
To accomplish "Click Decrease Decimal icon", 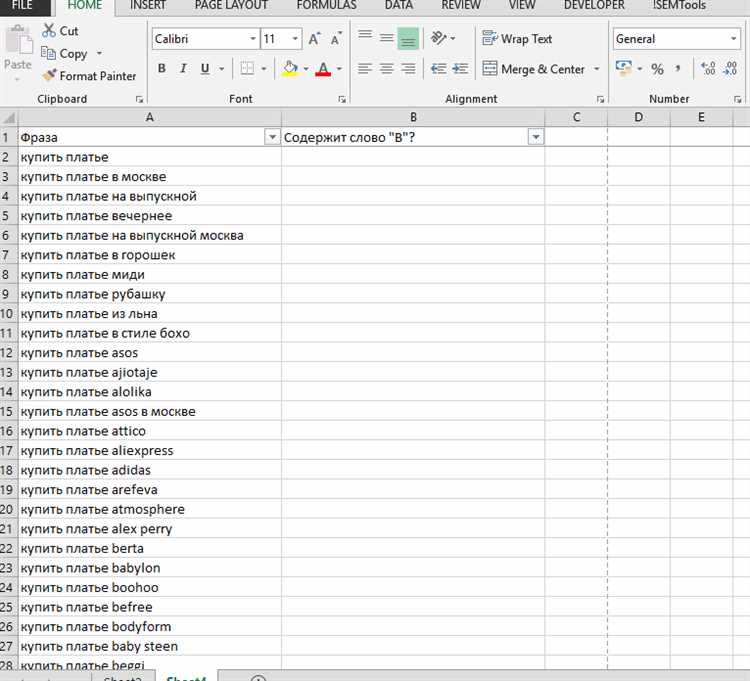I will tap(730, 68).
